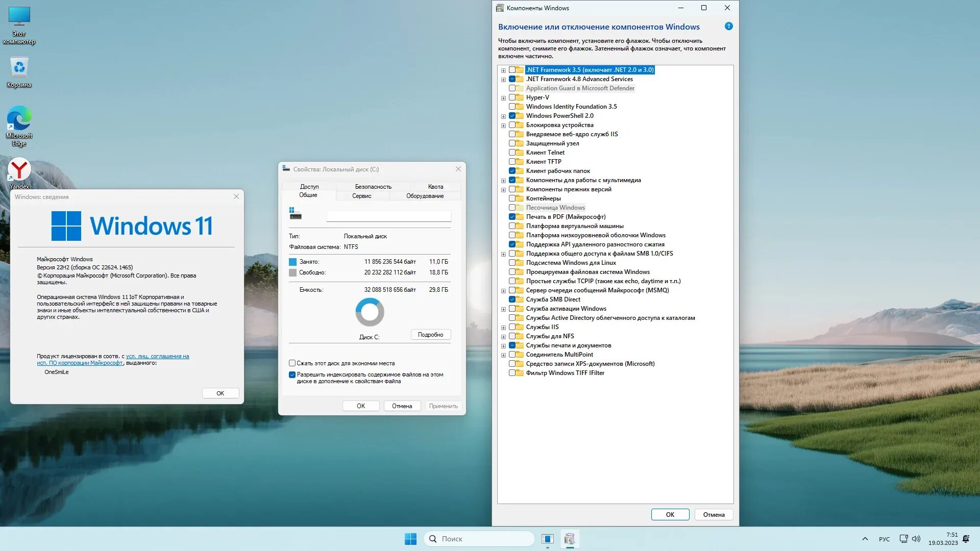Show hidden tray icons chevron
Image resolution: width=980 pixels, height=551 pixels.
865,539
